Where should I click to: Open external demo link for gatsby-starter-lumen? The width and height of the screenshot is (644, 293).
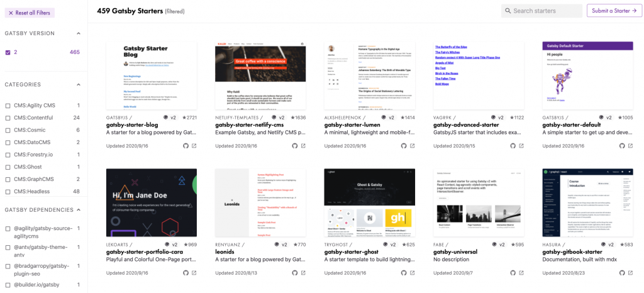(413, 146)
